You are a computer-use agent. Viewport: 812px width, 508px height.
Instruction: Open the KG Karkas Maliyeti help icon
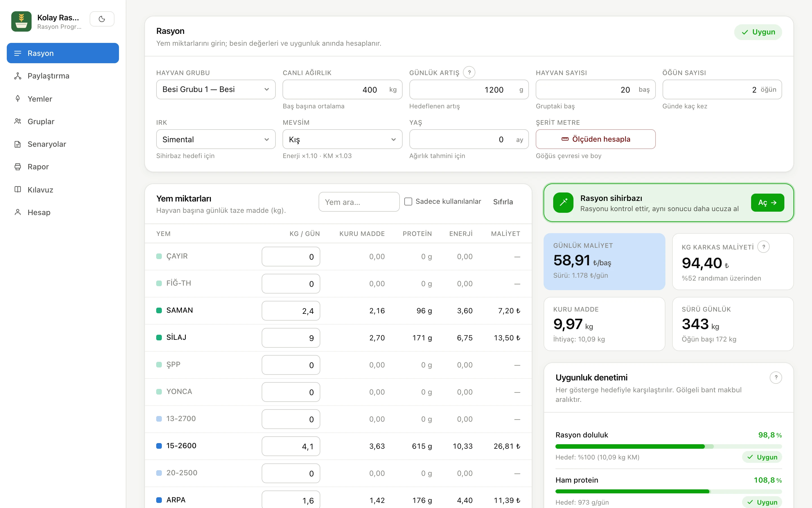click(x=763, y=247)
